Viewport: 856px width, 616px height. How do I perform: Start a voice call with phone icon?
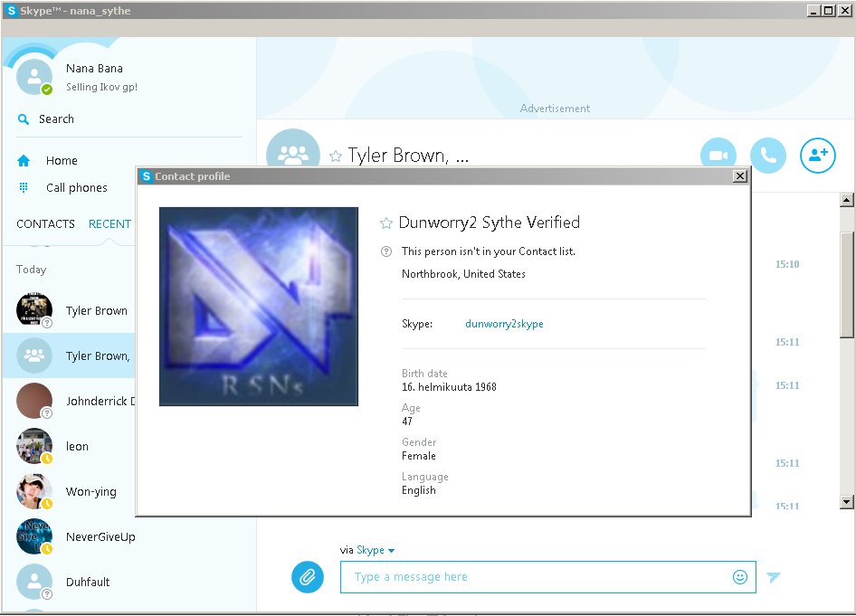point(768,156)
